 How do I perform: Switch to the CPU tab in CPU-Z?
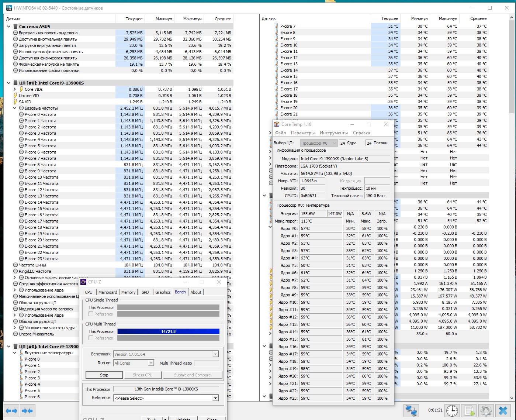tap(89, 292)
